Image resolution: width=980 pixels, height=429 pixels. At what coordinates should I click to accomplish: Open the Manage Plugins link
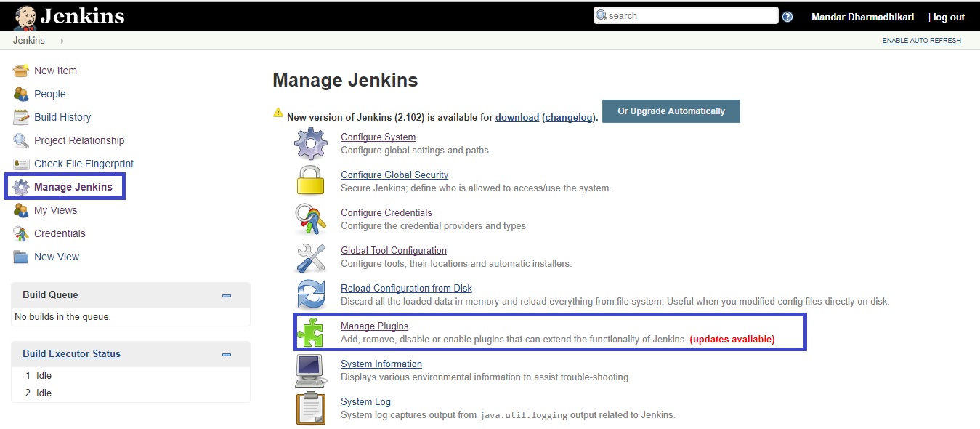pyautogui.click(x=374, y=326)
